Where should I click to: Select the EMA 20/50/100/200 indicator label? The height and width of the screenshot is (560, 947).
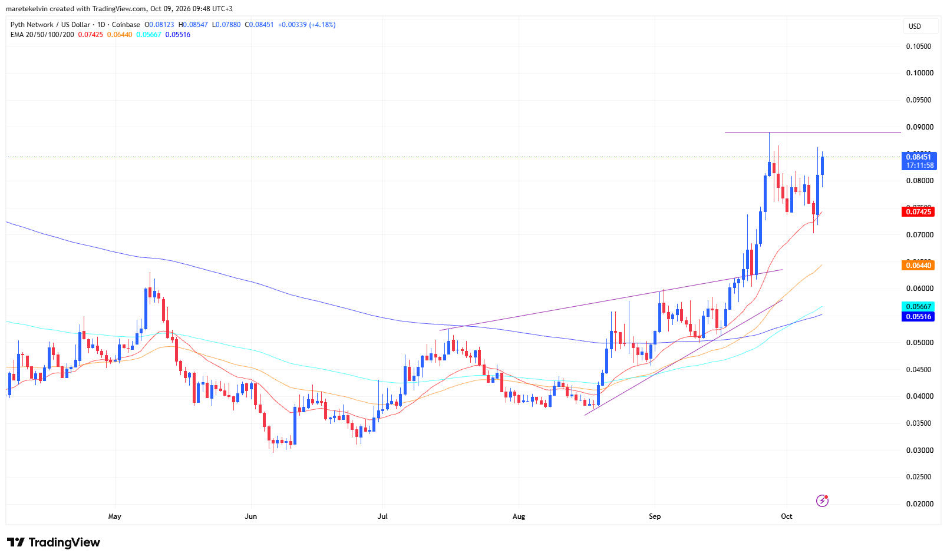[x=42, y=35]
